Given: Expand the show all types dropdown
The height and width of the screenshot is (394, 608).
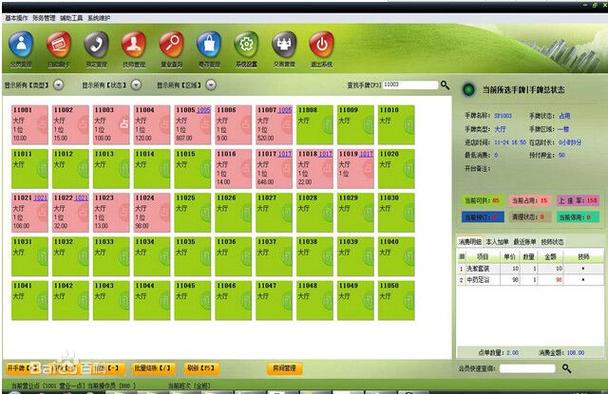Looking at the screenshot, I should coord(59,85).
